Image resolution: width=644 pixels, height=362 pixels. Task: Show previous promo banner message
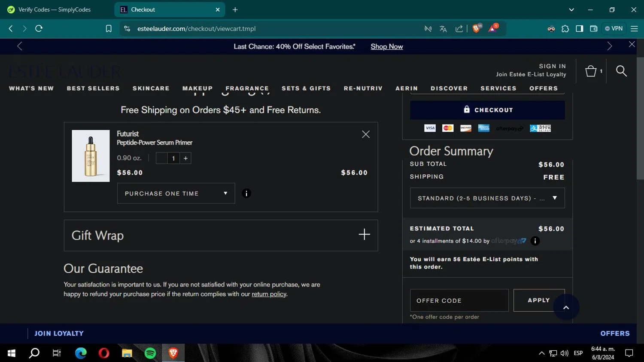(19, 46)
